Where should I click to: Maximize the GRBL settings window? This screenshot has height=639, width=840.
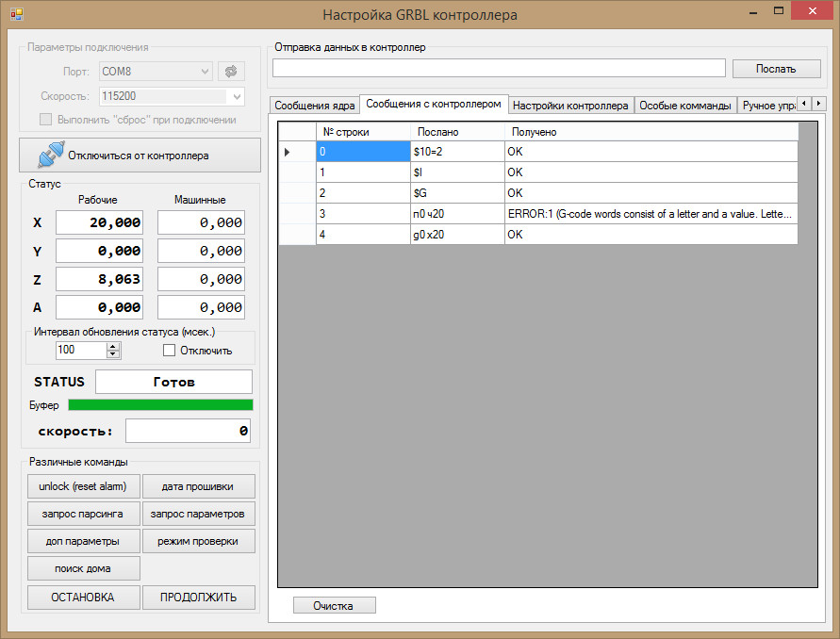coord(779,11)
